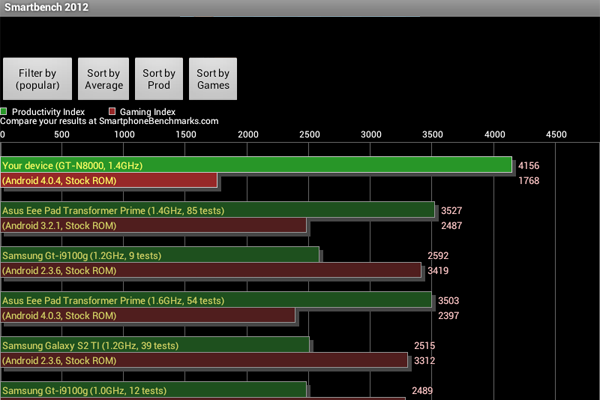This screenshot has width=600, height=400.
Task: Open the Filter by (popular) button
Action: pyautogui.click(x=38, y=79)
